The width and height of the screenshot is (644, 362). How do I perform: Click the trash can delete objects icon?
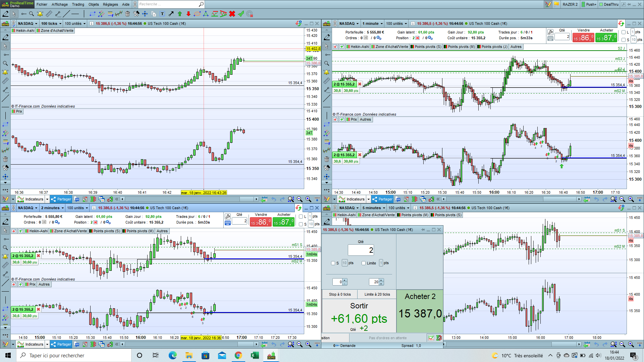coord(127,14)
